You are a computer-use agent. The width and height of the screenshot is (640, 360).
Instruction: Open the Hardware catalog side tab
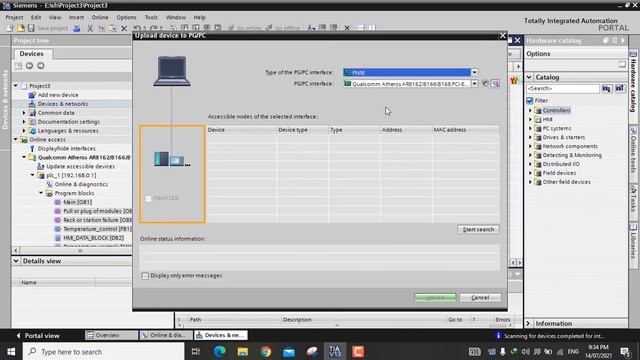pyautogui.click(x=633, y=82)
